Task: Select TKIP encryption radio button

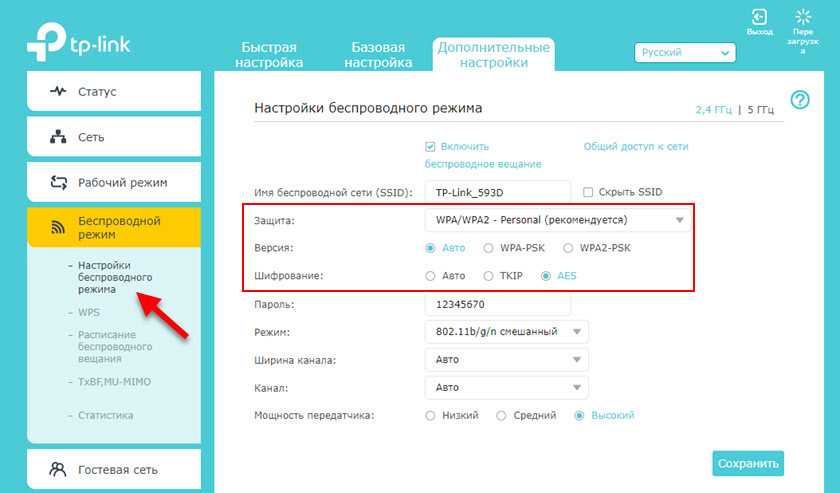Action: pyautogui.click(x=488, y=275)
